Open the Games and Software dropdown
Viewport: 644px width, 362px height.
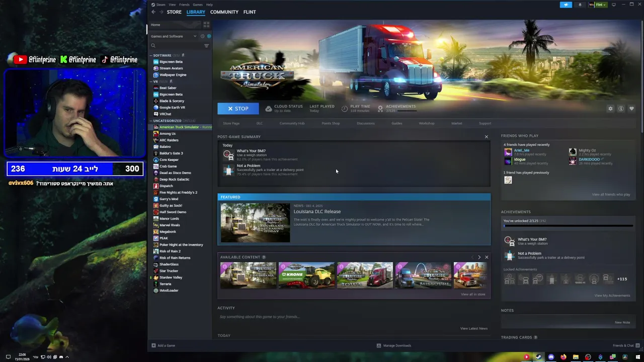point(174,36)
